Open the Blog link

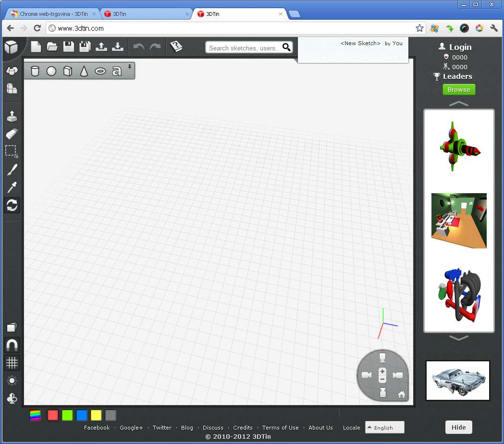[187, 428]
